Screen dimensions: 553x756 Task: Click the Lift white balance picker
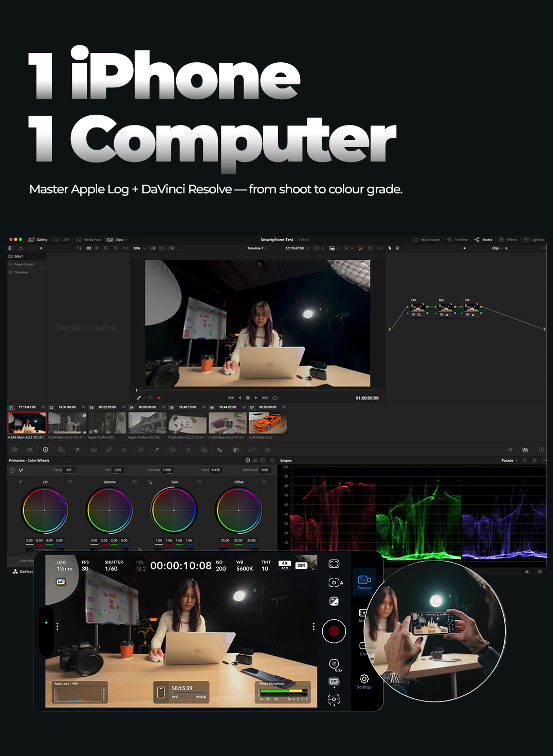21,482
